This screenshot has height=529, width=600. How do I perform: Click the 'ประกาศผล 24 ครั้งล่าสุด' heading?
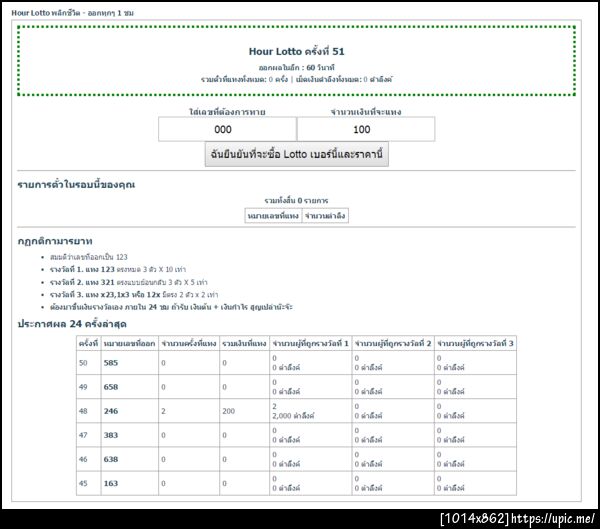point(72,324)
